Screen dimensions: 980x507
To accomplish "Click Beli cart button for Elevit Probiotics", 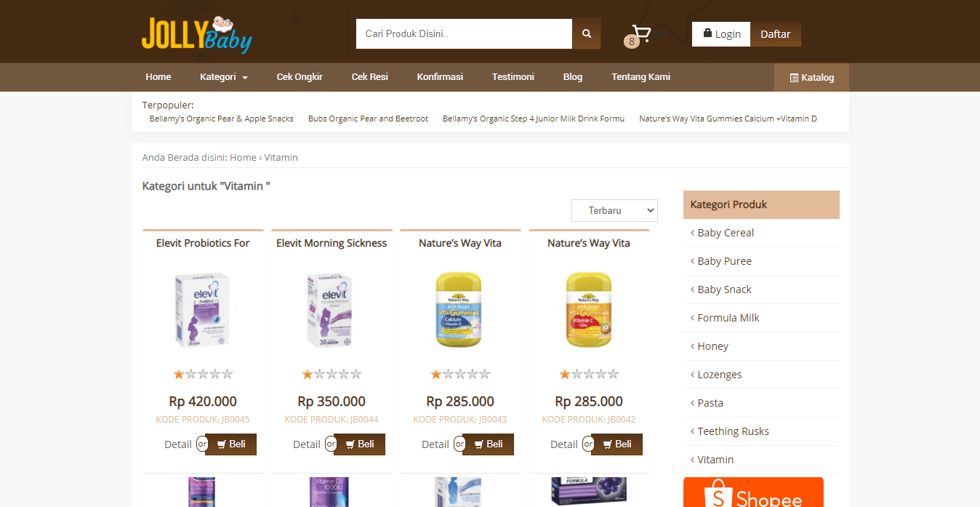I will [x=231, y=444].
